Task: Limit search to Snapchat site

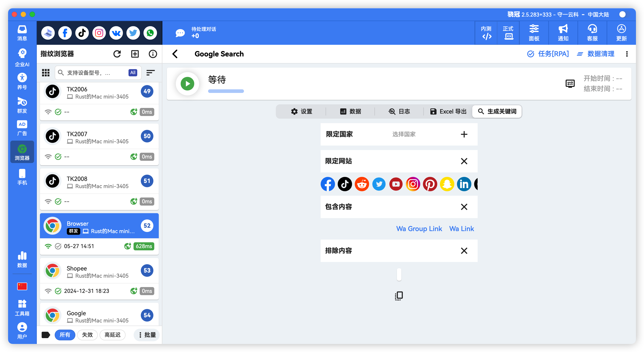Action: click(x=447, y=184)
